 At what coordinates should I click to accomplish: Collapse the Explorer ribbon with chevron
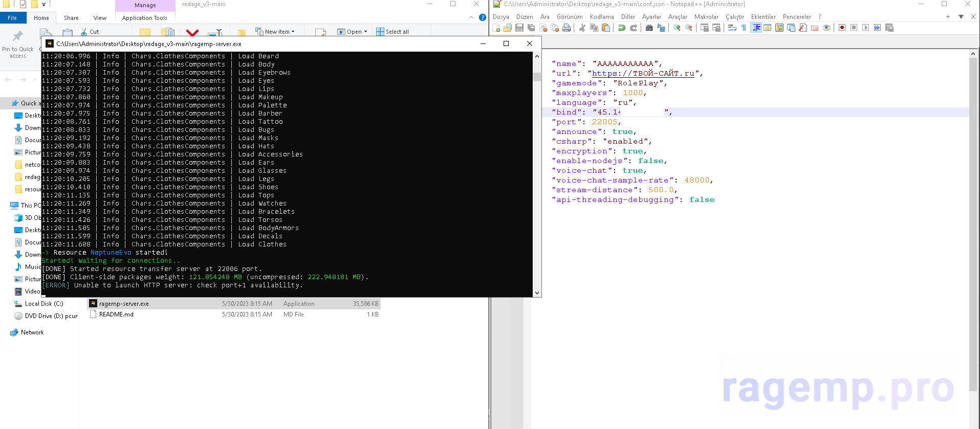471,17
